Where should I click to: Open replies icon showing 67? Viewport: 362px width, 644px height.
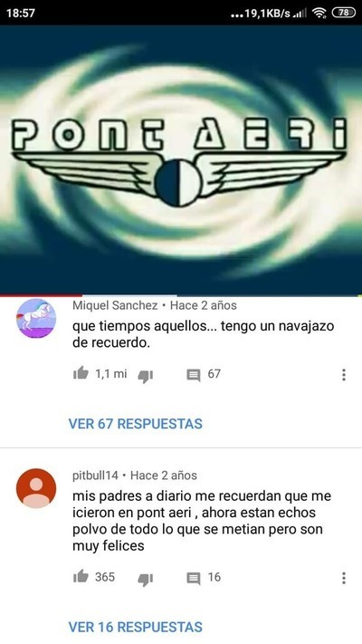pyautogui.click(x=194, y=375)
